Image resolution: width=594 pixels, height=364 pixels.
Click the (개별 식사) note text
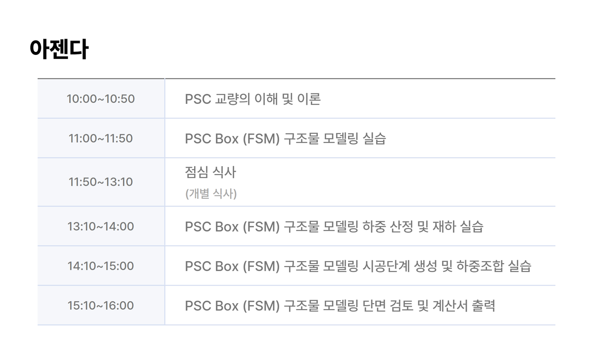211,194
